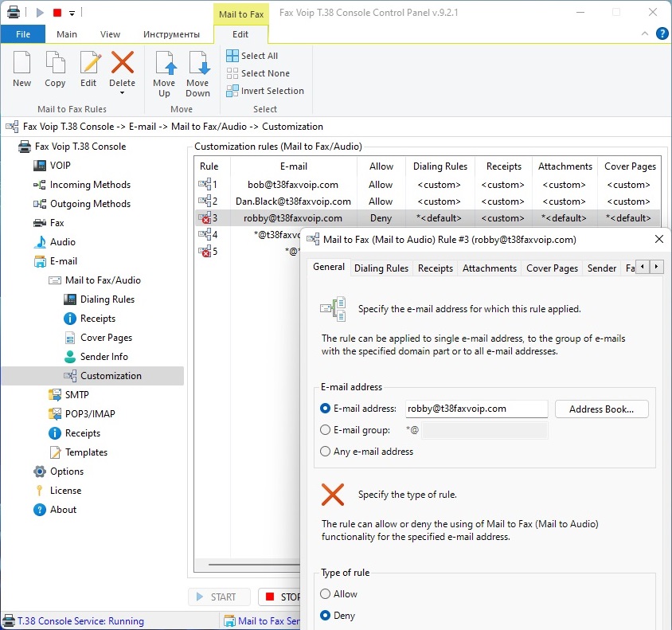Click Dialing Rules icon in tree
The width and height of the screenshot is (672, 630).
pos(70,299)
